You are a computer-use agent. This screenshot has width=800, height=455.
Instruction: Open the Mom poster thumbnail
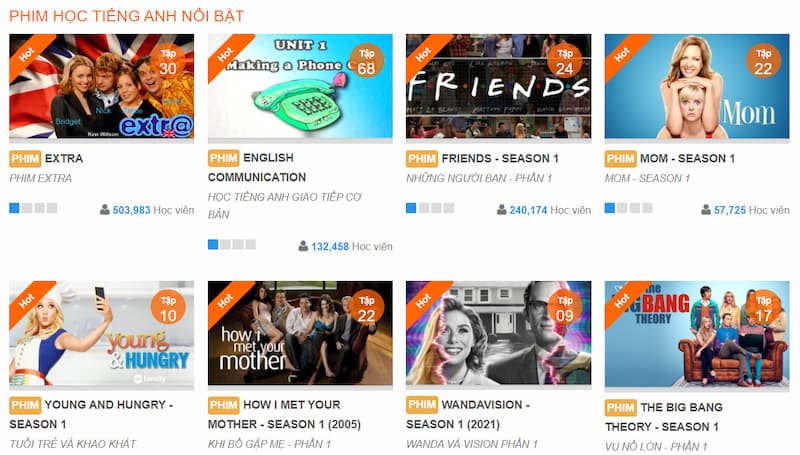click(697, 86)
